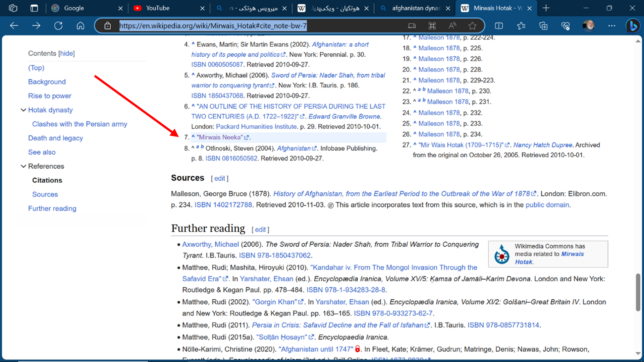Click the Read aloud icon in address bar
The height and width of the screenshot is (362, 644).
click(x=452, y=26)
